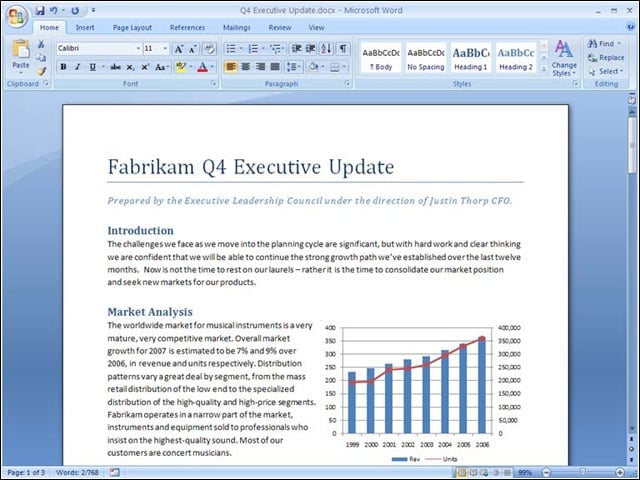Open Font dialog launcher
This screenshot has height=480, width=640.
pyautogui.click(x=213, y=83)
